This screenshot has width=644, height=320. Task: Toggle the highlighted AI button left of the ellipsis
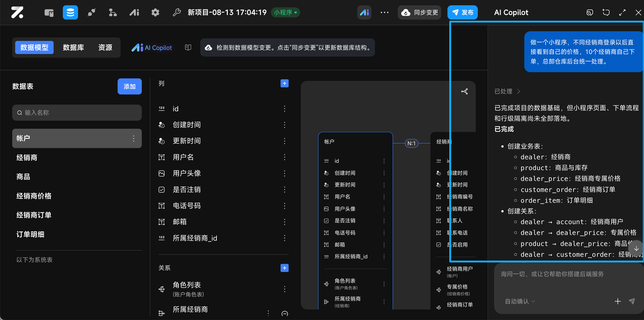coord(364,12)
